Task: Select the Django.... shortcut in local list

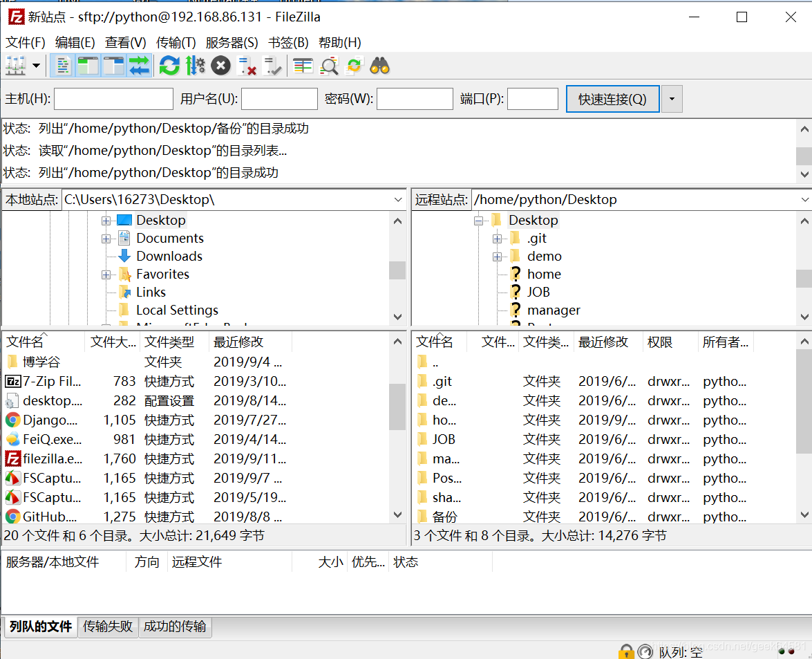Action: point(145,420)
